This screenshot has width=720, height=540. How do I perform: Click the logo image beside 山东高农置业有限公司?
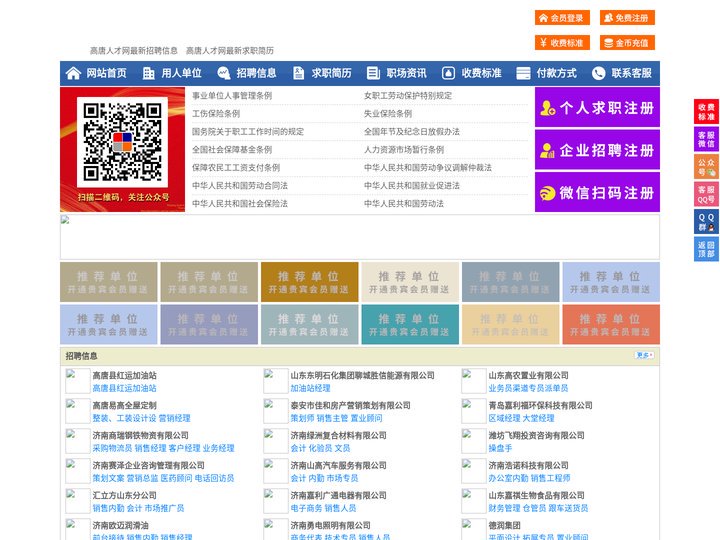[x=473, y=381]
